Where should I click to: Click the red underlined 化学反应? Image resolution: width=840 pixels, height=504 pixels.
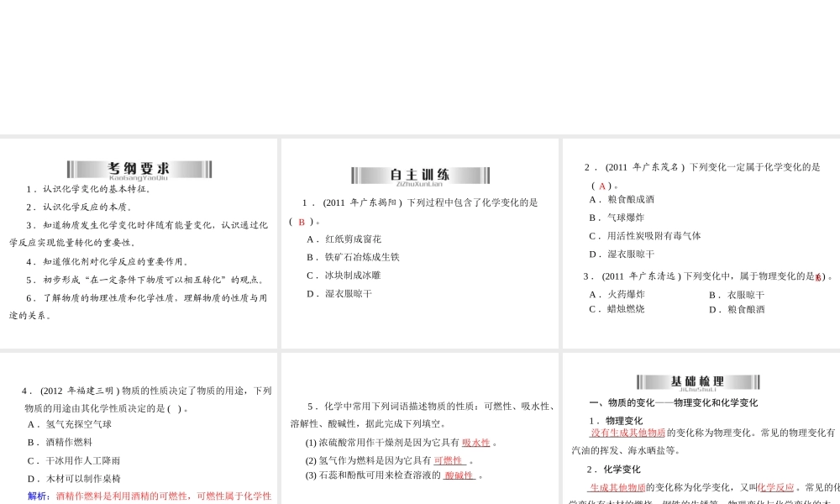pyautogui.click(x=775, y=488)
